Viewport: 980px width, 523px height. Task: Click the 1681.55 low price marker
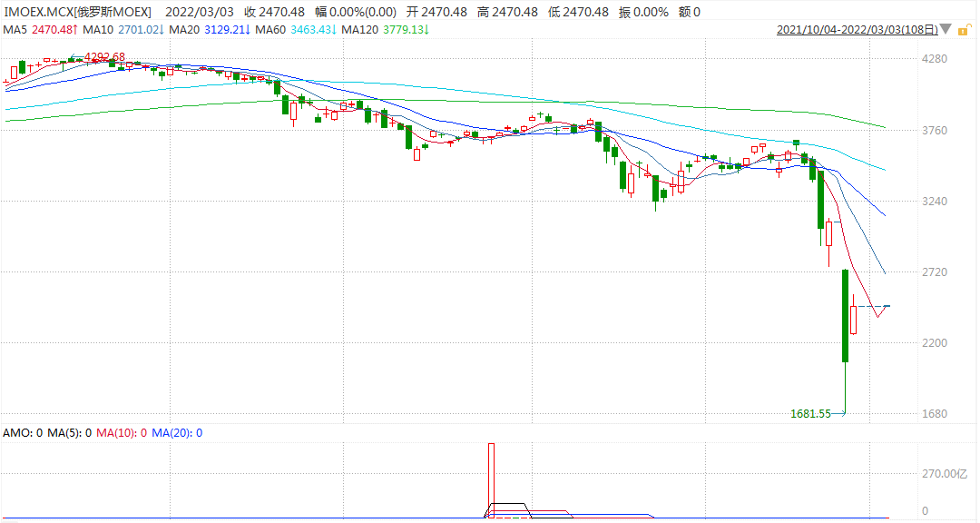[x=810, y=414]
